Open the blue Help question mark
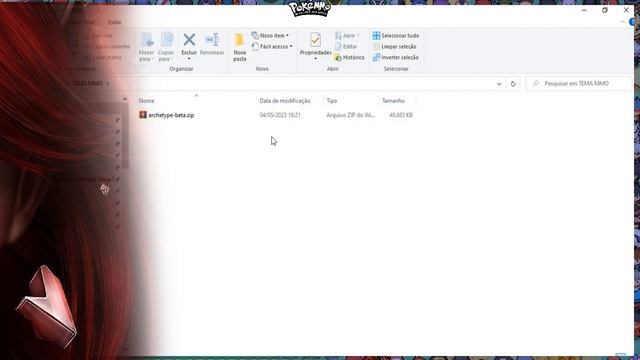Viewport: 640px width, 360px height. click(x=633, y=22)
